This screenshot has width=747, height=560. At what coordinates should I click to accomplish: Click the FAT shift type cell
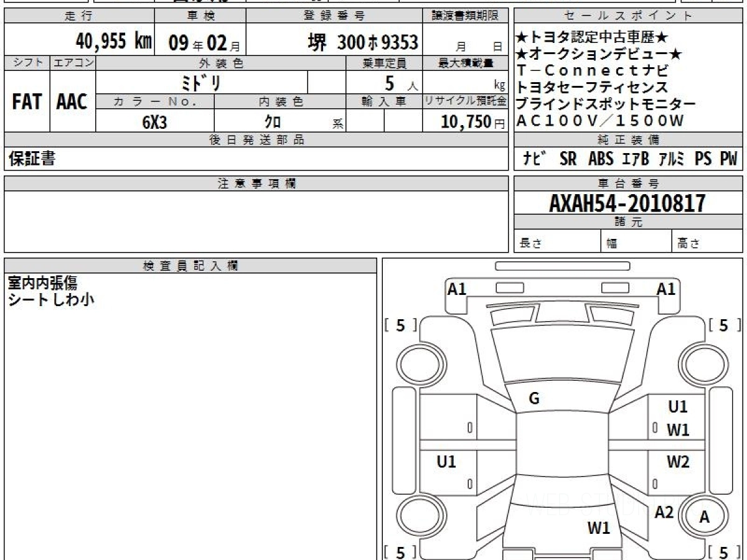pyautogui.click(x=27, y=102)
